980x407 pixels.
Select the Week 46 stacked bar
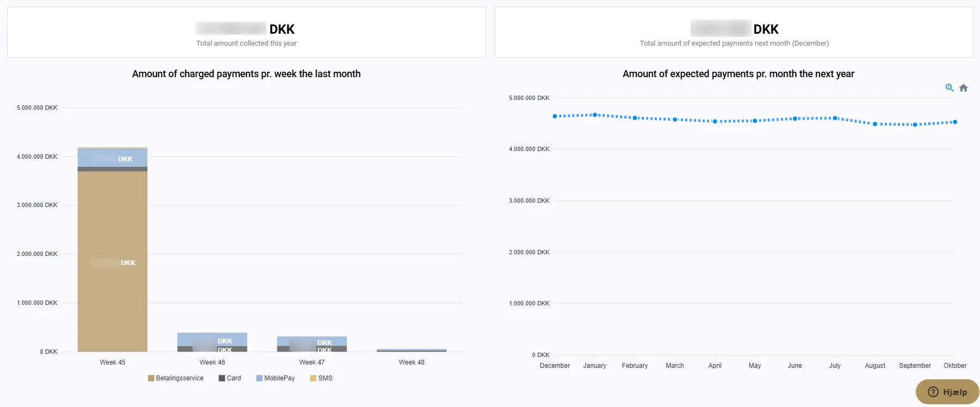point(212,342)
